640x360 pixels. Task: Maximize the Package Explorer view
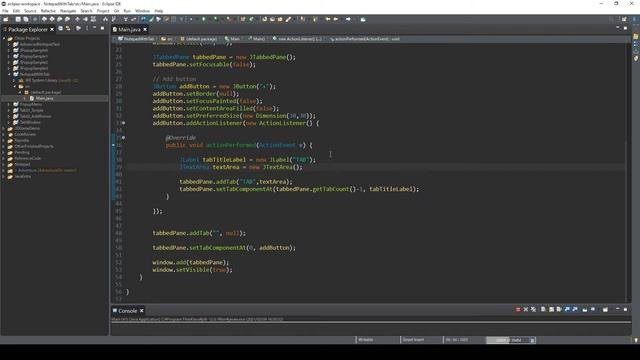tap(102, 28)
